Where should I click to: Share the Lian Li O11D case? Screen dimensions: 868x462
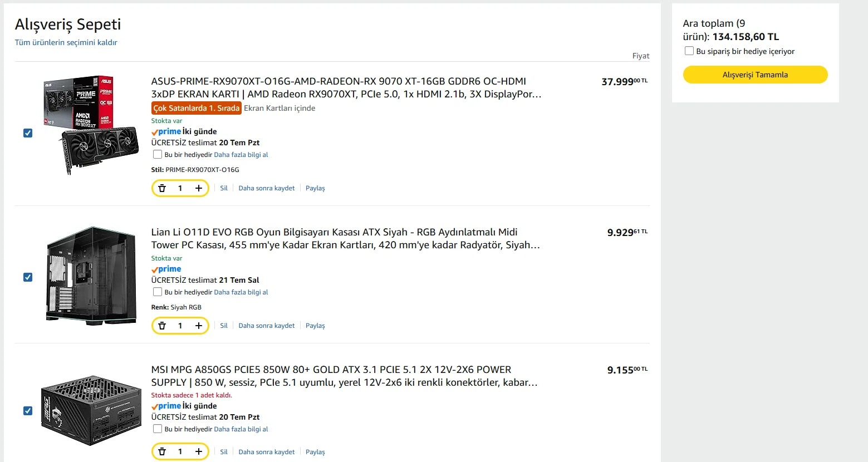point(315,326)
